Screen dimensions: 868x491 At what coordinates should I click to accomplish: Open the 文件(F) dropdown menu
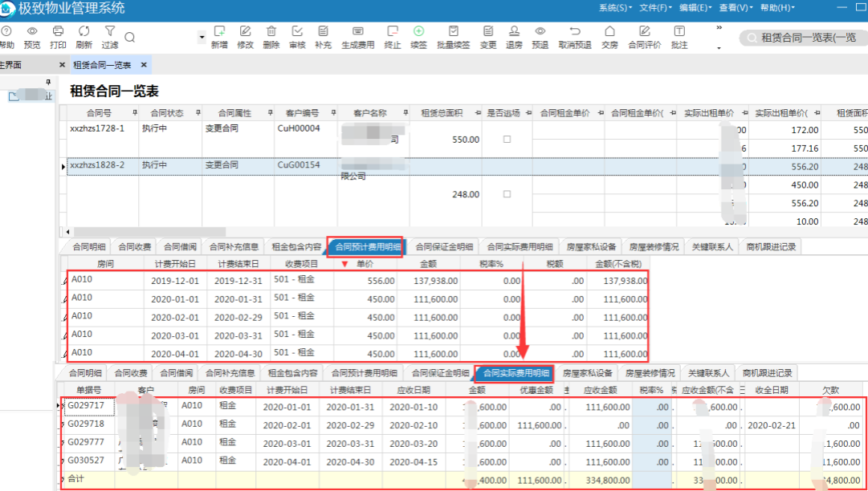pos(655,8)
